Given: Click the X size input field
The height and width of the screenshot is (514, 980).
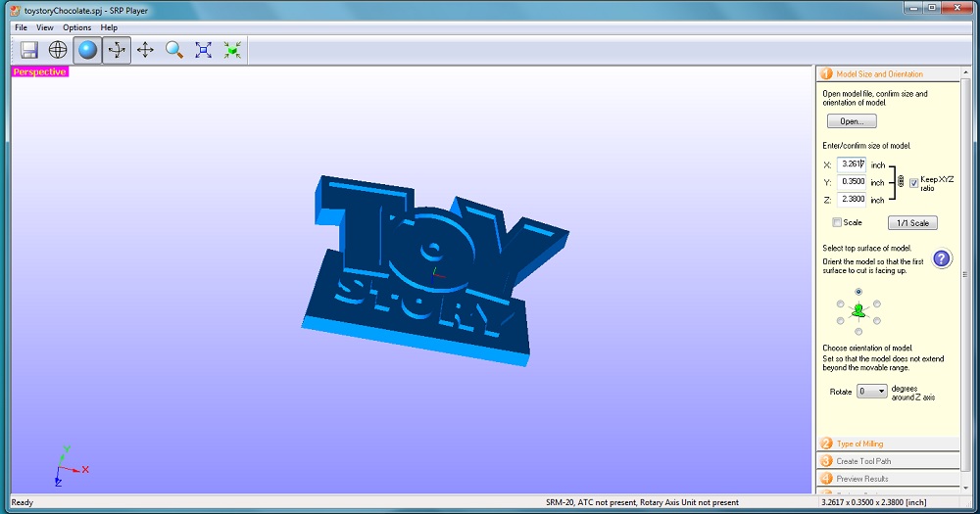Looking at the screenshot, I should (x=852, y=164).
